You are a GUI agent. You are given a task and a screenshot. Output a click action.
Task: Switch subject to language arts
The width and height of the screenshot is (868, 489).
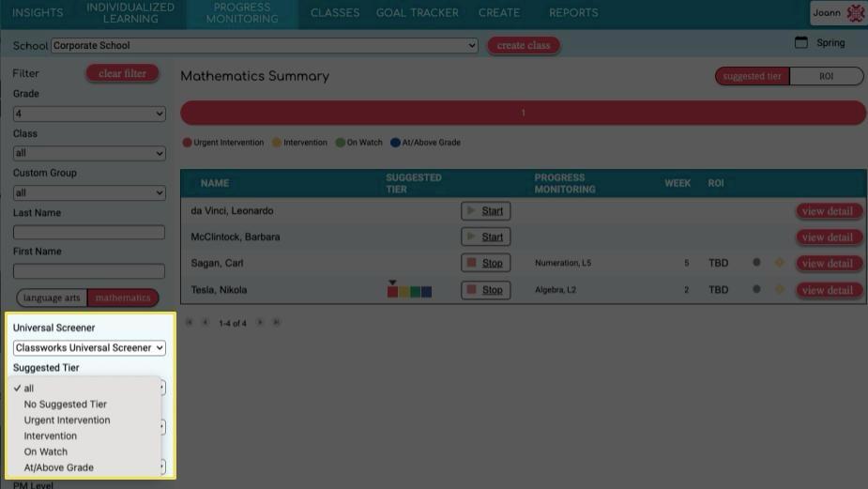52,298
